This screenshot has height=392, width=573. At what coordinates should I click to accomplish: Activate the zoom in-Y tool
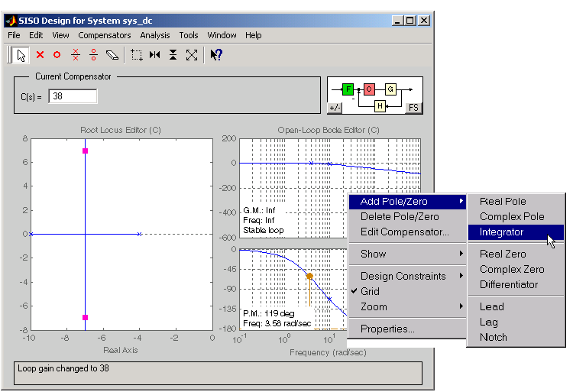(173, 55)
